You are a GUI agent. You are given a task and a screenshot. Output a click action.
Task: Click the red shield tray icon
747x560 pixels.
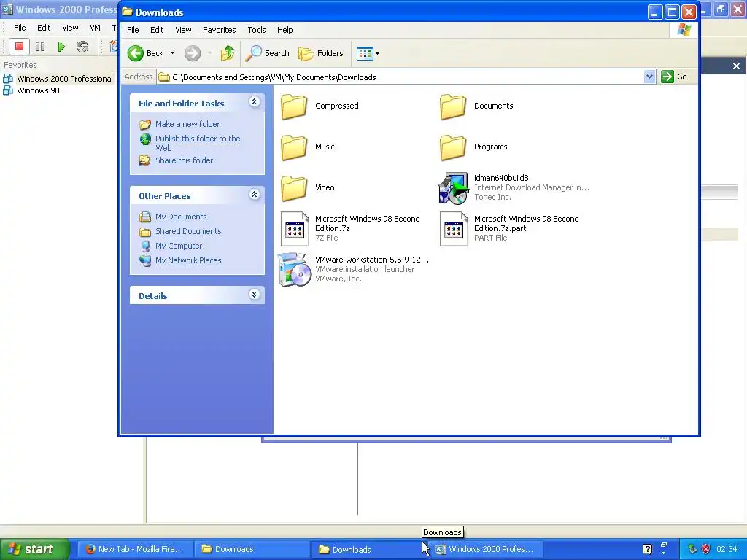705,549
